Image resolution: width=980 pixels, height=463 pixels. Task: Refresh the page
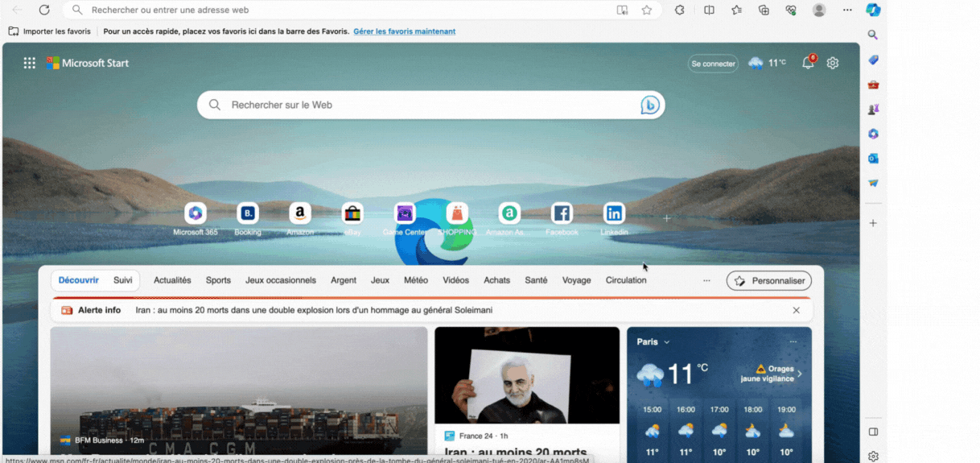[44, 10]
